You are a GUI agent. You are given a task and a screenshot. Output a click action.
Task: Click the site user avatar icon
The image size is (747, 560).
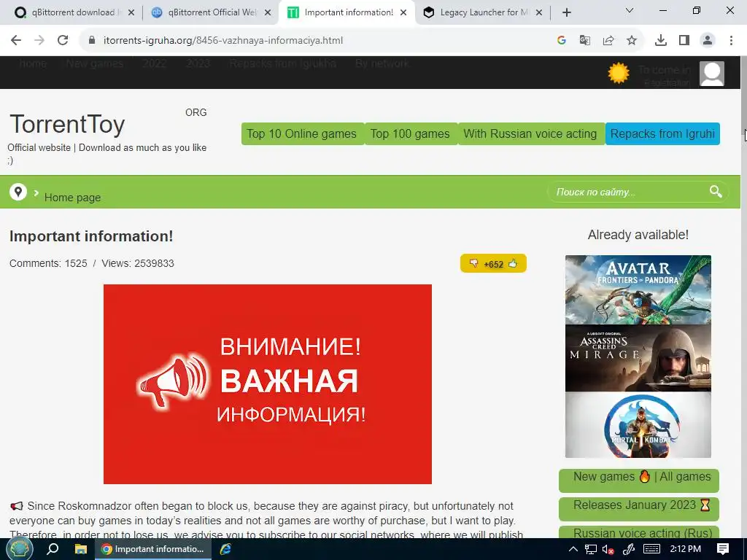(712, 74)
